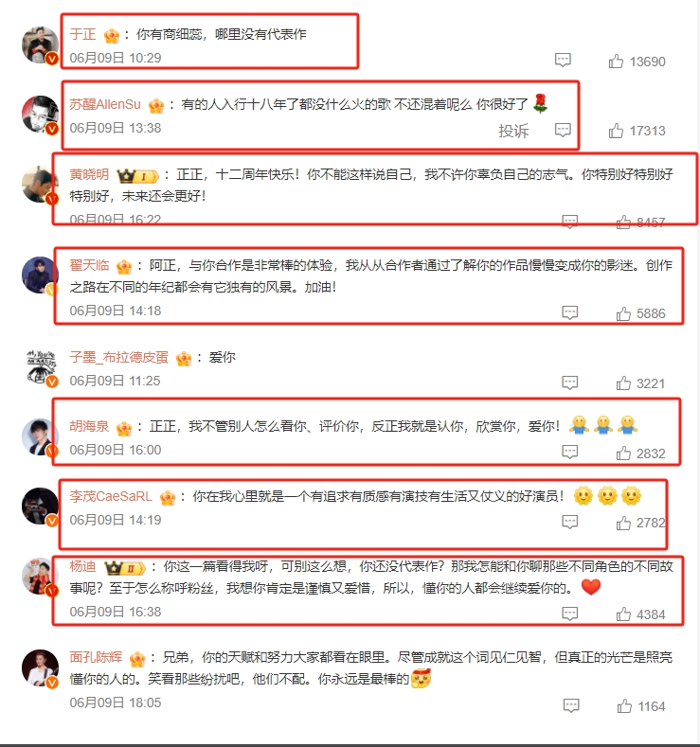Open reply box on 于正's comment

563,60
